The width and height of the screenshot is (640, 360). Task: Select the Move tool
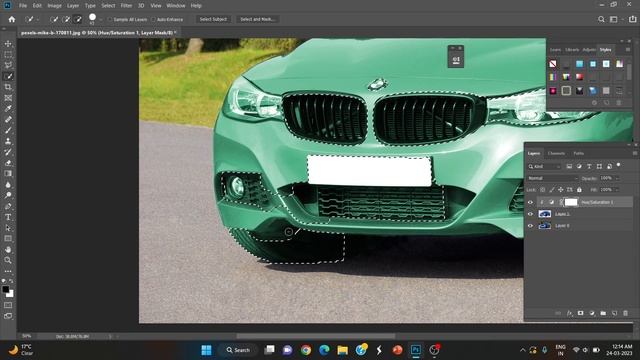[8, 44]
